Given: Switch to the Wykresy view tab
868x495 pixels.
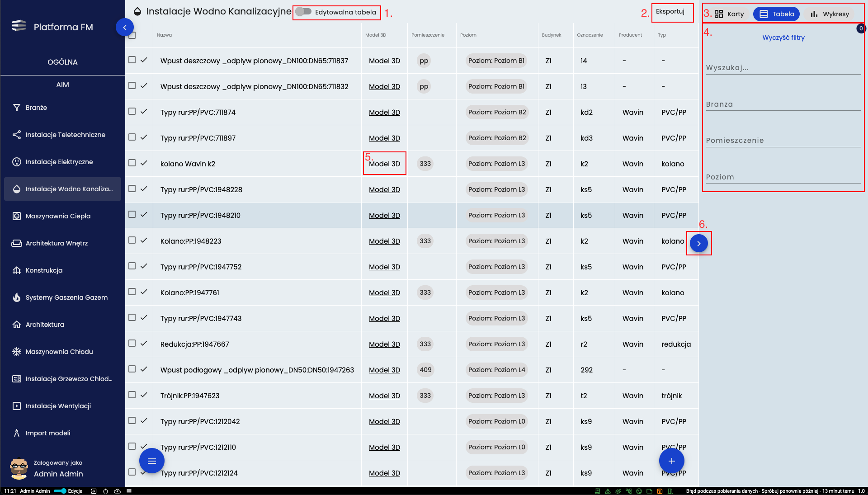Looking at the screenshot, I should (x=829, y=14).
